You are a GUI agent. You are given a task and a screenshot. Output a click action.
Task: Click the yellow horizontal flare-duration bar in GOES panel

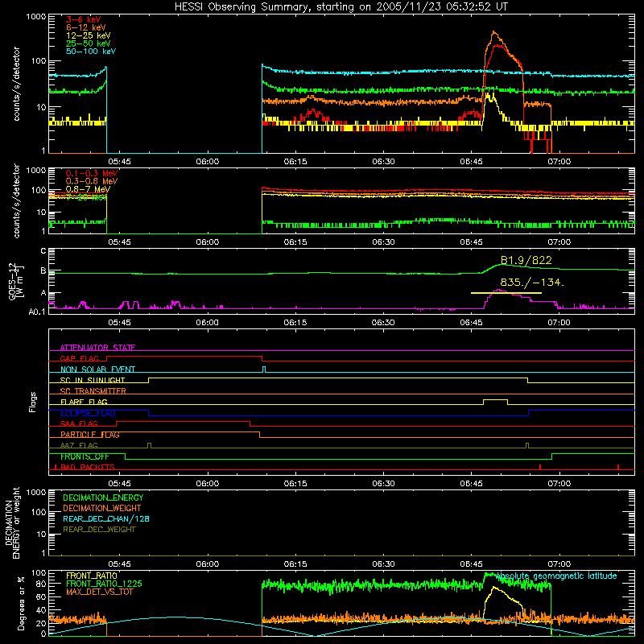coord(506,293)
